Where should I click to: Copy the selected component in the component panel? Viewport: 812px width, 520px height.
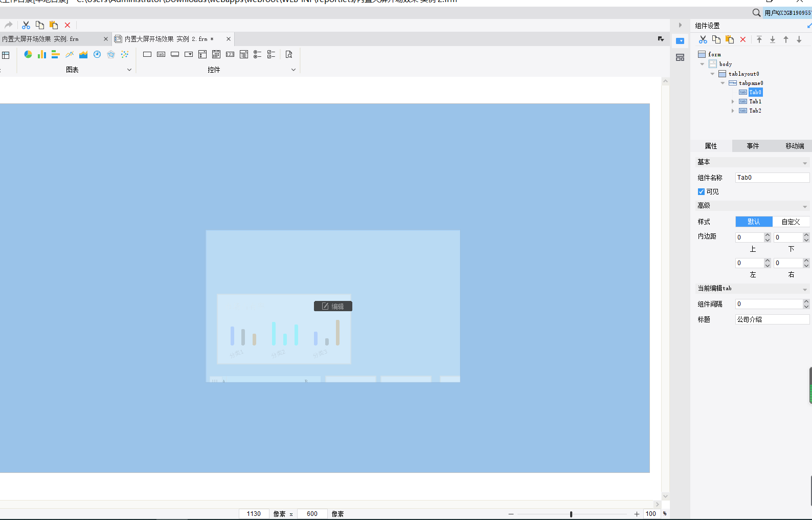tap(716, 39)
